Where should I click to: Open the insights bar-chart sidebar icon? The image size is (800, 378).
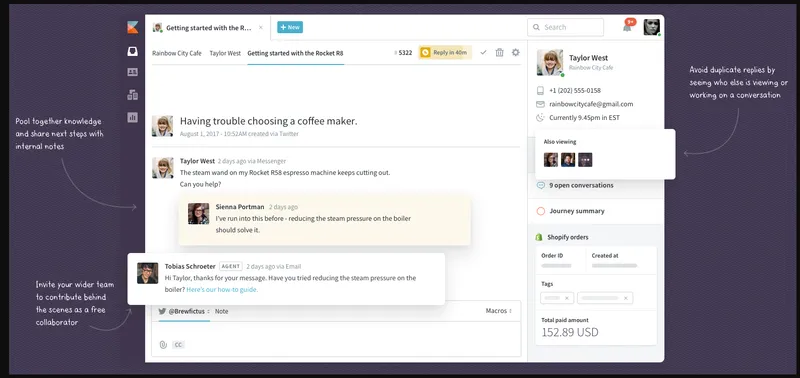[133, 117]
